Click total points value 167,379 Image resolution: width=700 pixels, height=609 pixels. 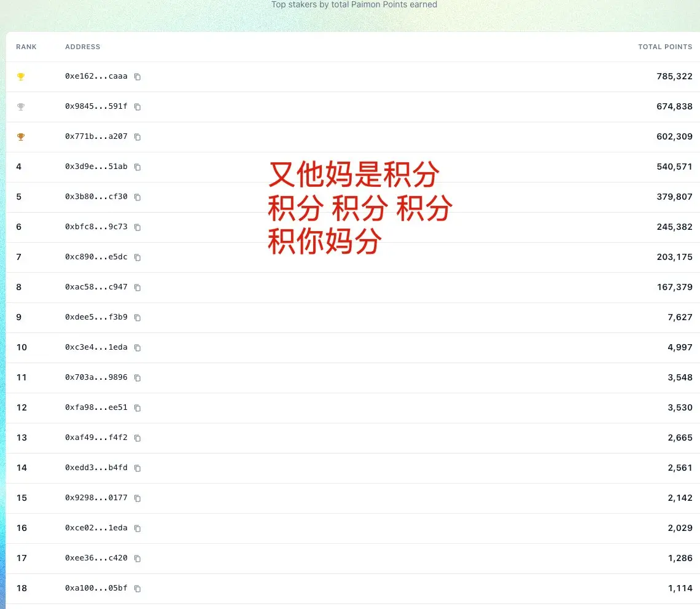pos(674,288)
